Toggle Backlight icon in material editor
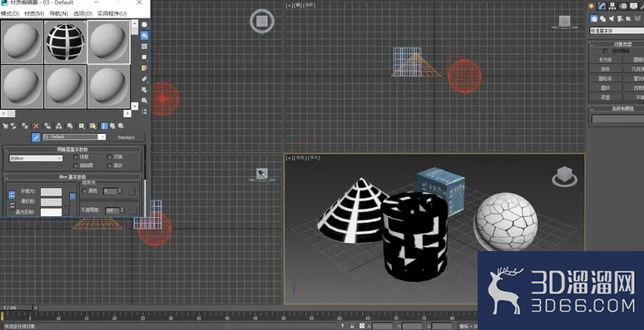The height and width of the screenshot is (330, 644). pos(145,36)
